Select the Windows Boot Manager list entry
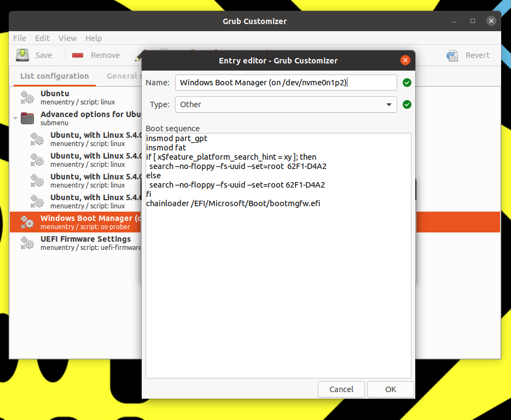The image size is (511, 420). pos(76,222)
